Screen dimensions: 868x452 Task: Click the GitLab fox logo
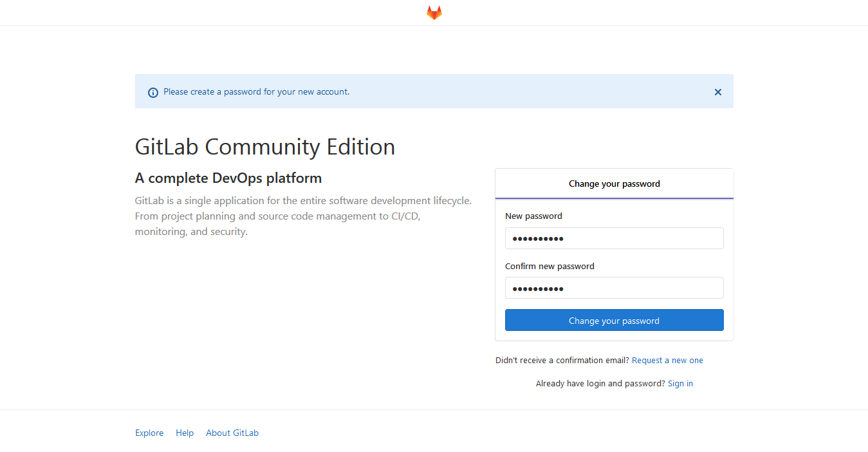click(x=434, y=12)
